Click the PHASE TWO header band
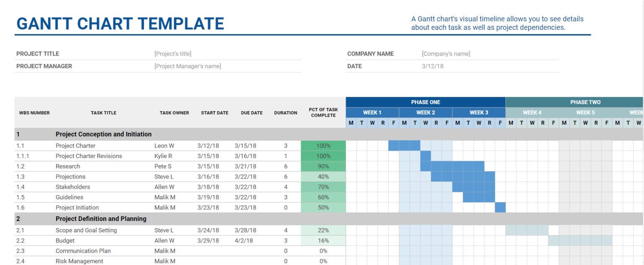The height and width of the screenshot is (265, 644). (585, 102)
